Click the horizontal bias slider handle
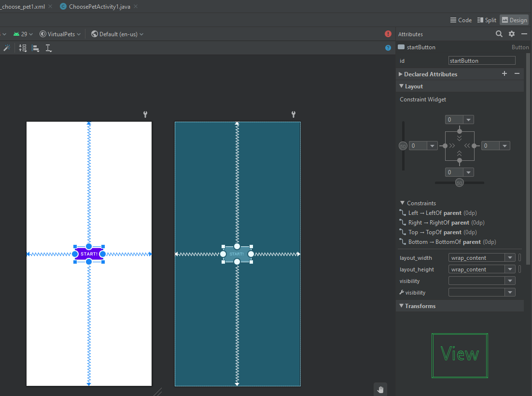 point(460,183)
